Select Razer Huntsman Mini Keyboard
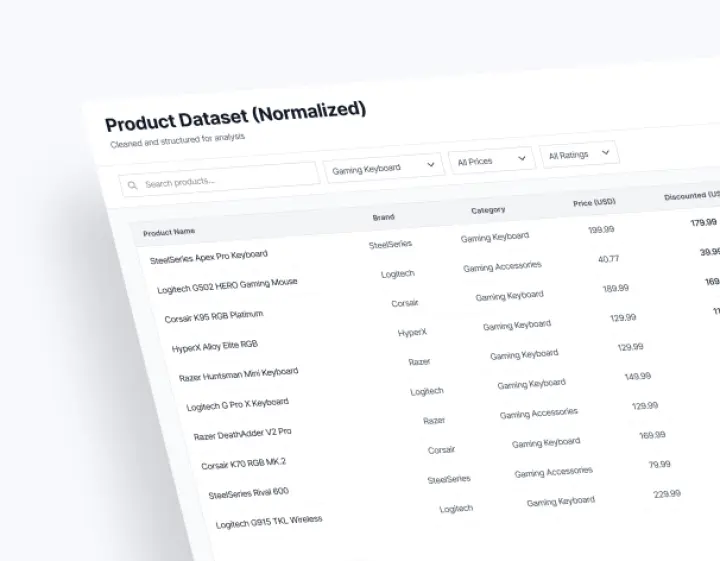This screenshot has width=720, height=561. pos(238,374)
